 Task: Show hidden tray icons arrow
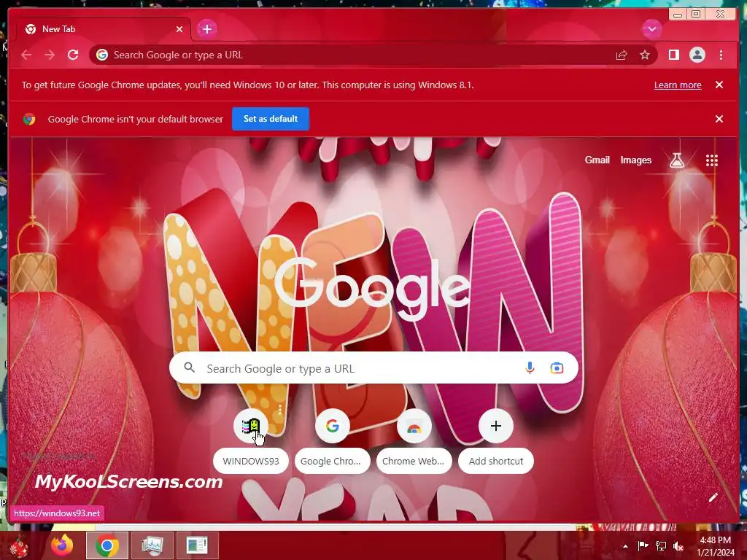pos(625,546)
